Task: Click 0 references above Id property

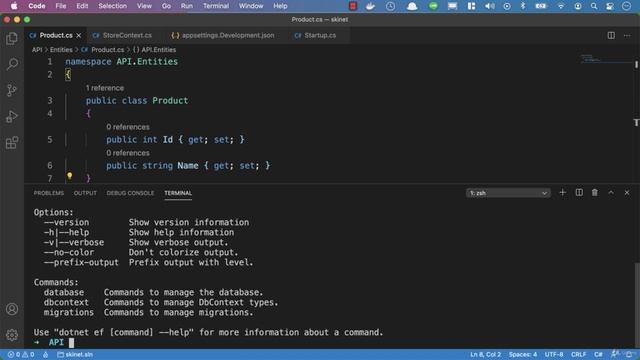Action: pyautogui.click(x=128, y=127)
